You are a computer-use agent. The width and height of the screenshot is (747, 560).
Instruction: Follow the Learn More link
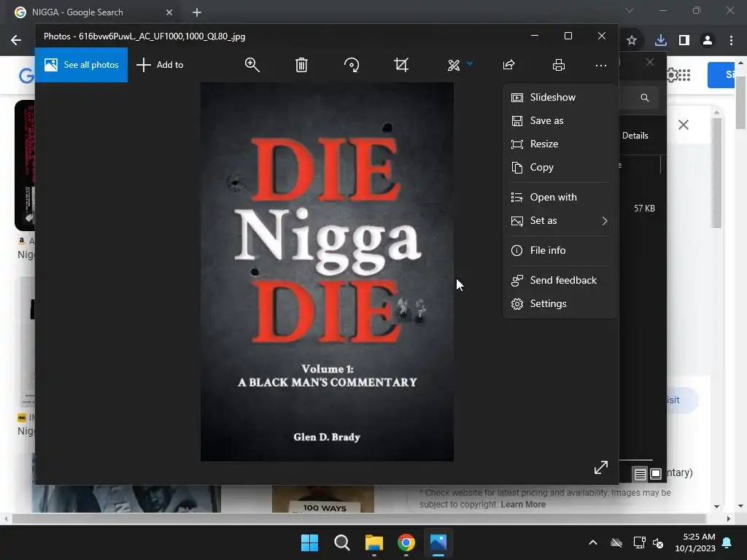522,505
